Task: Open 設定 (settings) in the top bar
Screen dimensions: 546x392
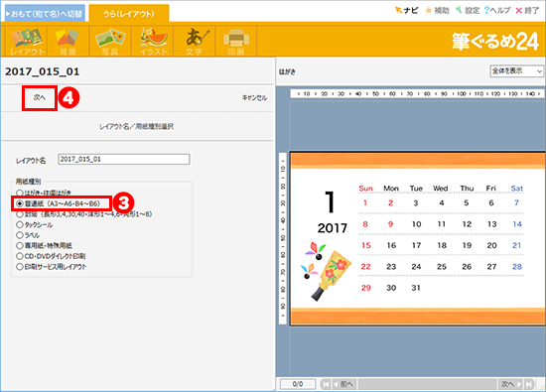Action: 468,11
